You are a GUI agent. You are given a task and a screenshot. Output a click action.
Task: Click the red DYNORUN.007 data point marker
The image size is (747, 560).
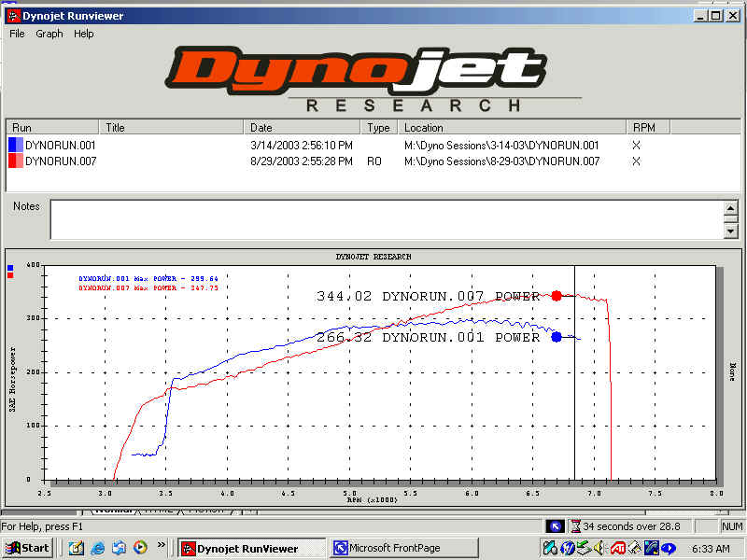(x=556, y=296)
